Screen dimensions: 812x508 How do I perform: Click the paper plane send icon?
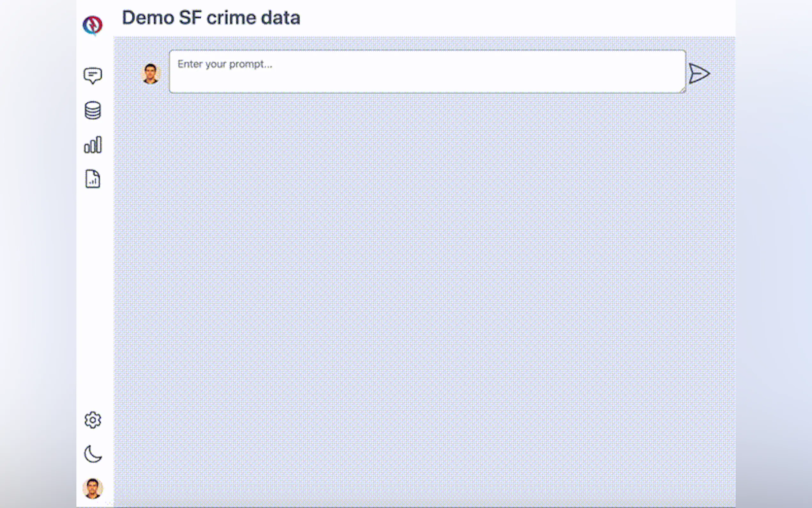[x=699, y=74]
